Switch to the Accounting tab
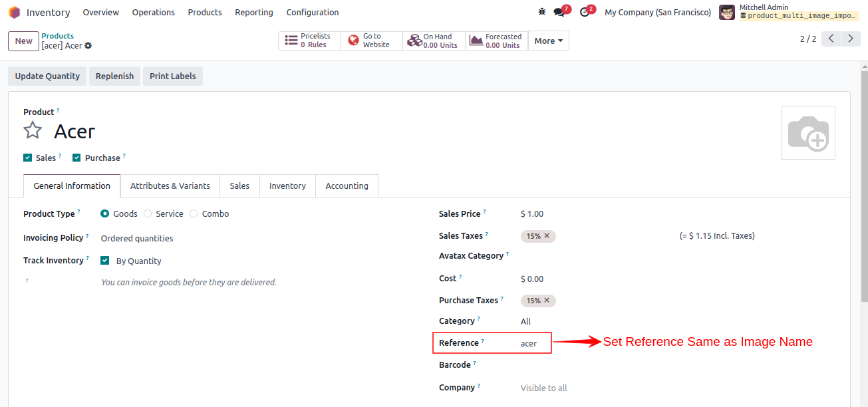868x407 pixels. tap(347, 186)
